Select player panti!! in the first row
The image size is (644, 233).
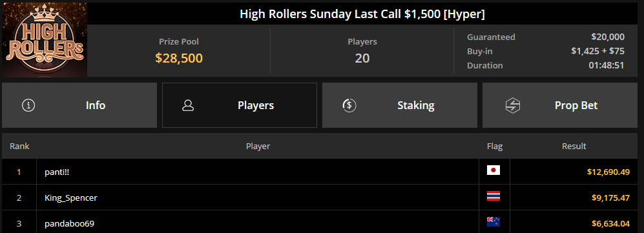click(x=57, y=172)
